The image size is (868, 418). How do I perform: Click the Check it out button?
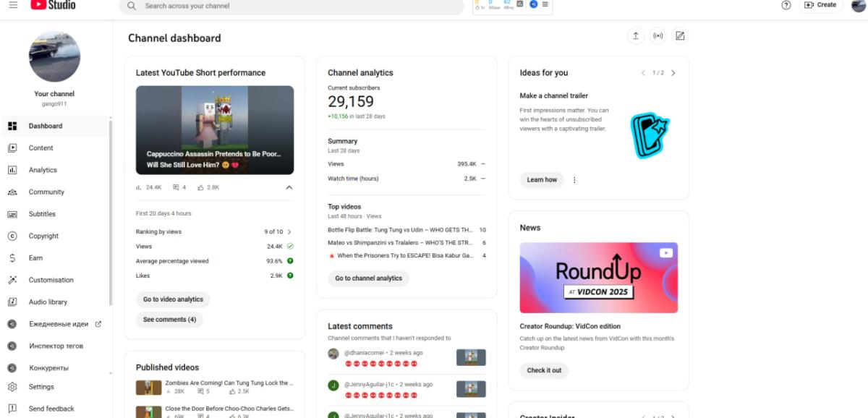point(544,370)
